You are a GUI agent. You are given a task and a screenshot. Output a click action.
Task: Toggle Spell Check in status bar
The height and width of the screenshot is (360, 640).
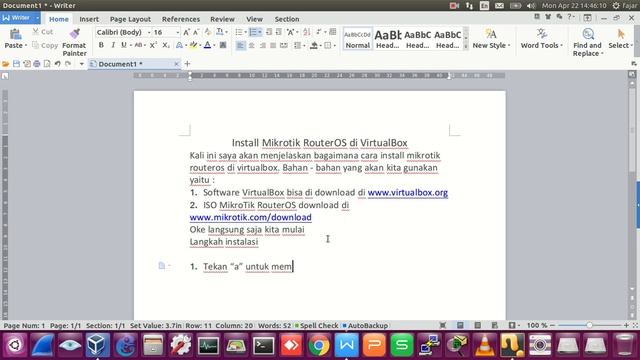pyautogui.click(x=316, y=326)
